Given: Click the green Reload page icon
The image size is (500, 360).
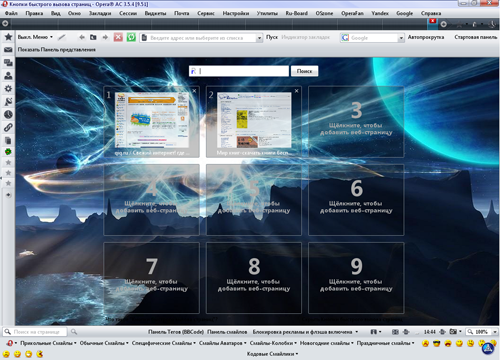Looking at the screenshot, I should pyautogui.click(x=131, y=37).
